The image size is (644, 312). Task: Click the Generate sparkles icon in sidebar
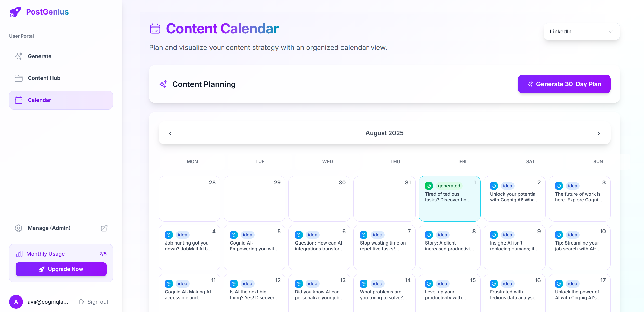(x=19, y=56)
